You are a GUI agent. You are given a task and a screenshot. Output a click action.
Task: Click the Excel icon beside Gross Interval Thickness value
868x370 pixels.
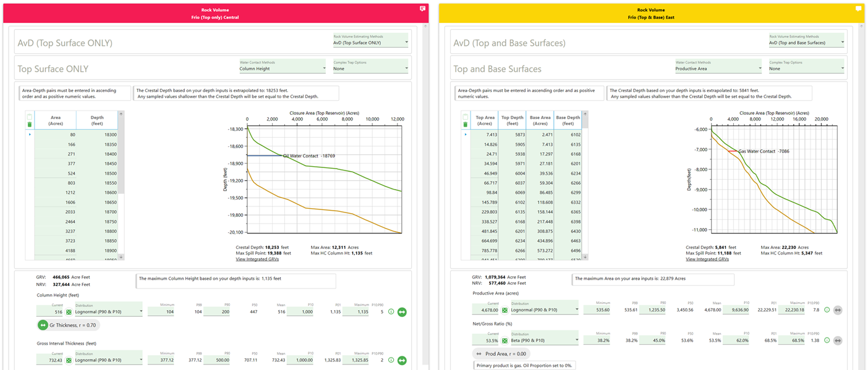(x=69, y=360)
